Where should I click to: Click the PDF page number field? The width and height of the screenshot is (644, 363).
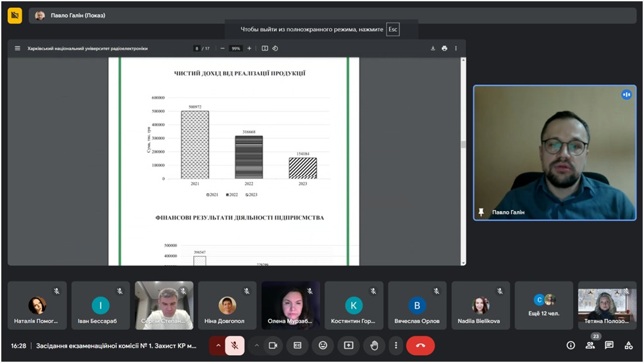(196, 48)
